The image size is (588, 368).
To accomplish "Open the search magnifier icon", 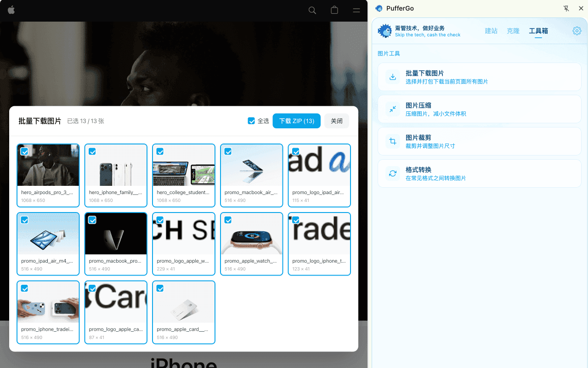I will [x=312, y=10].
